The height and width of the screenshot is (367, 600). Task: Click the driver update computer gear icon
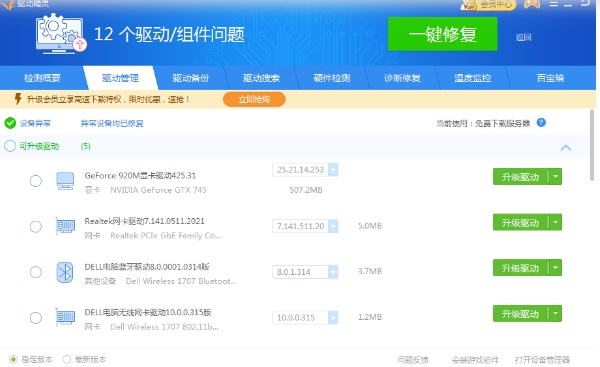(60, 34)
